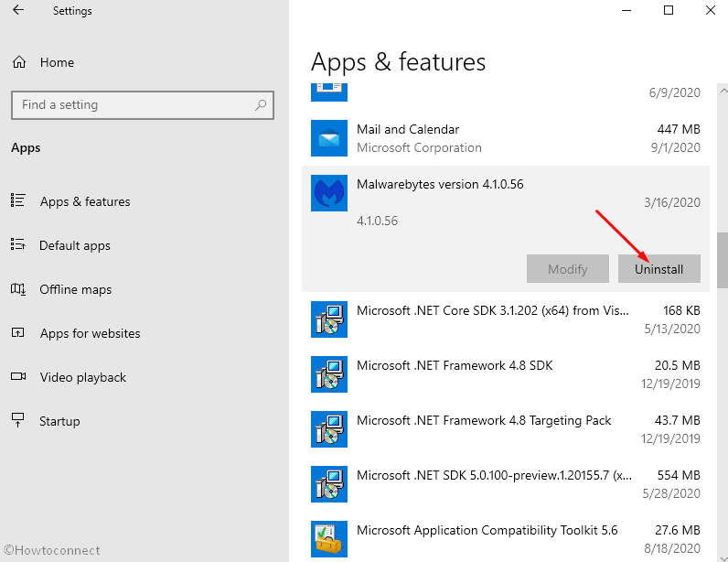Screen dimensions: 728x562
Task: Click the .NET SDK 5.0.100-preview installer icon
Action: click(x=329, y=484)
